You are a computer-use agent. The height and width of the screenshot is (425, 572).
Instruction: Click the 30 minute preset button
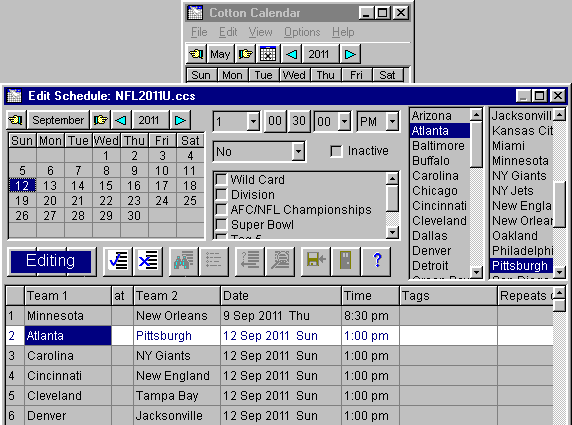(x=299, y=121)
